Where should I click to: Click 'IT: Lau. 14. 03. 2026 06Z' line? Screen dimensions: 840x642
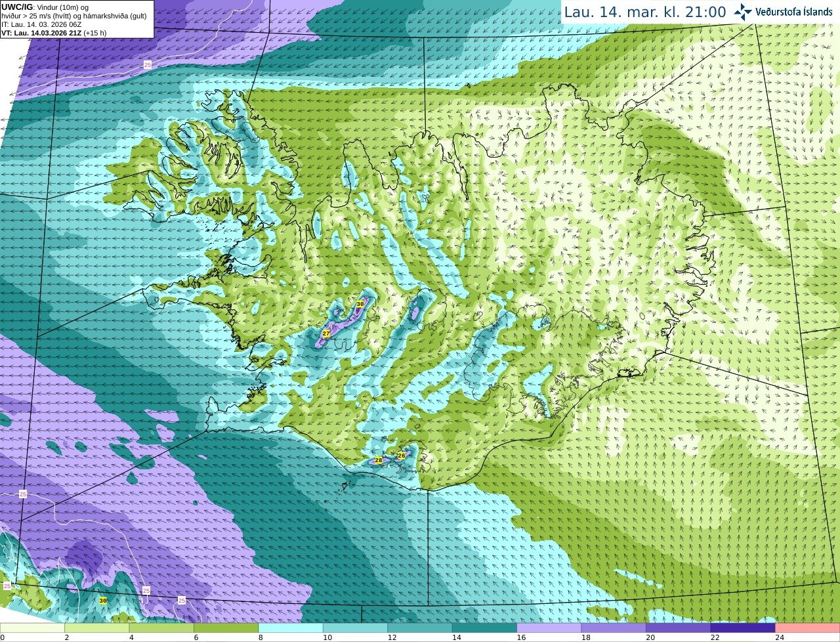pos(41,24)
